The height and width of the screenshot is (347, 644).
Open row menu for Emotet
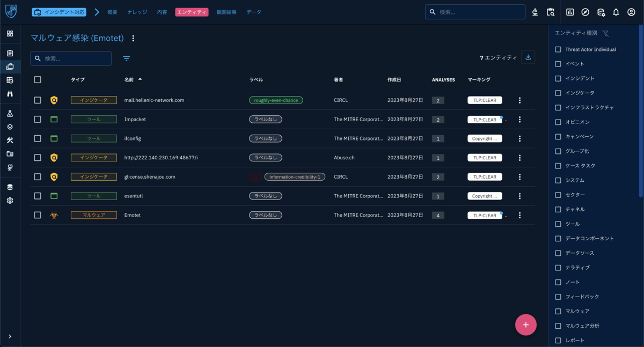pyautogui.click(x=519, y=216)
